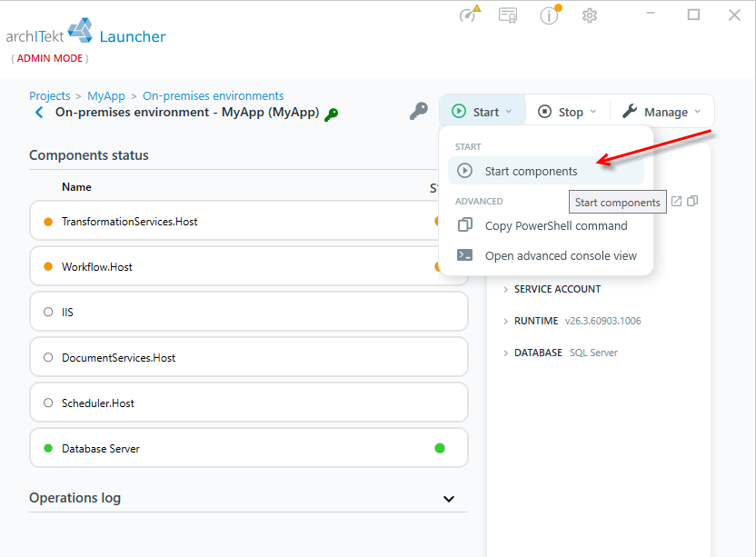Expand the SERVICE ACCOUNT section
756x557 pixels.
[552, 289]
